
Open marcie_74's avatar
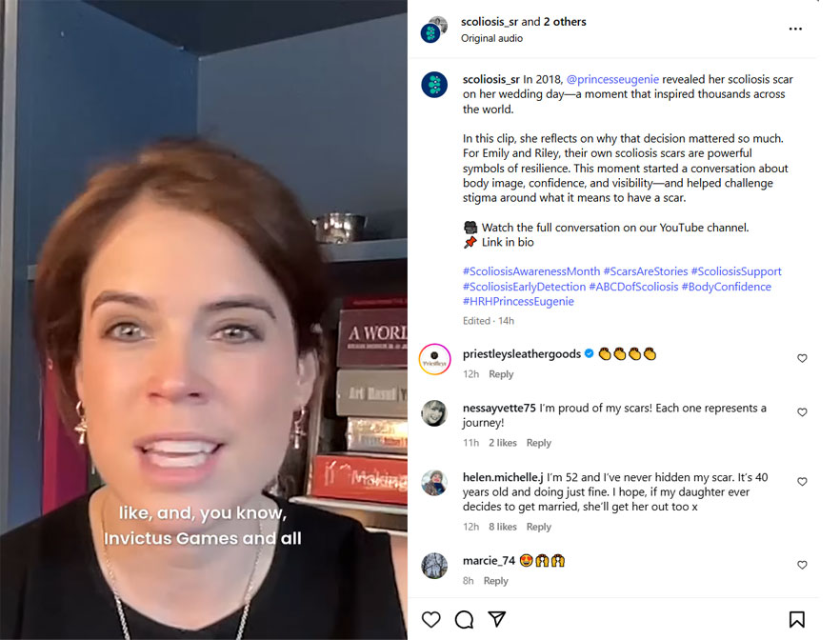[x=434, y=566]
